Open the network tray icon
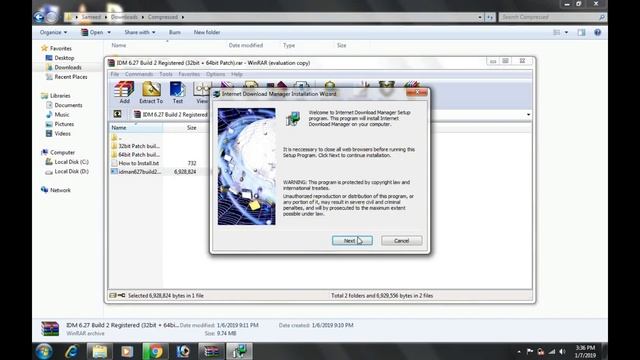This screenshot has height=360, width=640. pos(552,351)
